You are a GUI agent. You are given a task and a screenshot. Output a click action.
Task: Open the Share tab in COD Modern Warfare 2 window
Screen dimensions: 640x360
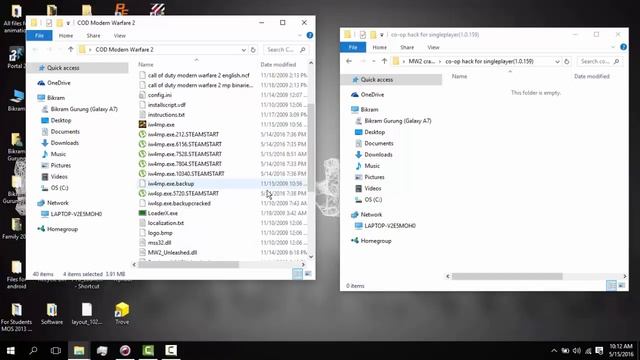(x=93, y=36)
